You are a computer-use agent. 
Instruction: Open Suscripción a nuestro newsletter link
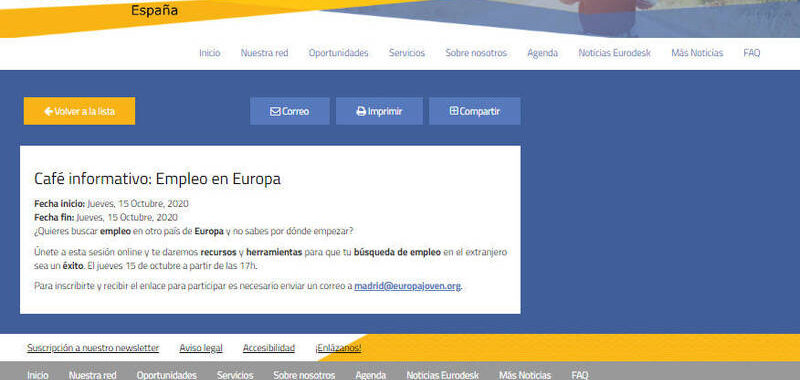click(x=93, y=348)
